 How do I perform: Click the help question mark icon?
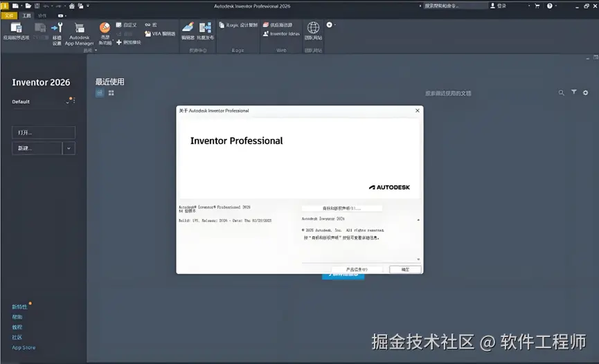coord(549,6)
